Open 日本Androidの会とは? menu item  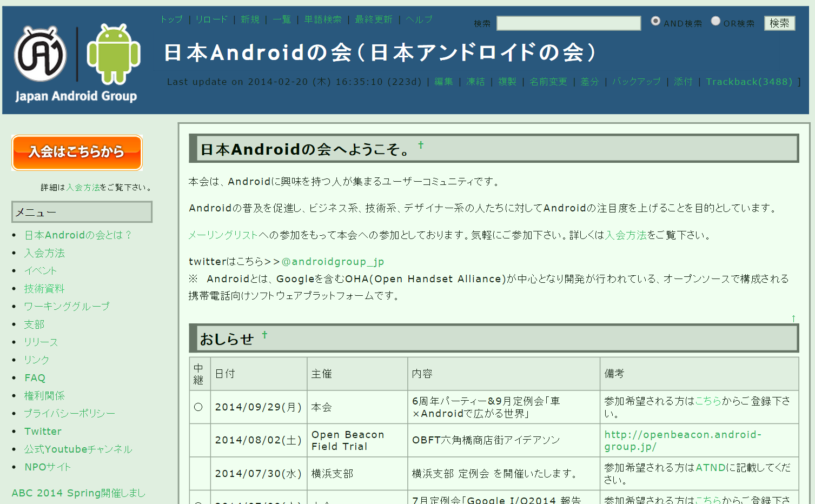(78, 235)
